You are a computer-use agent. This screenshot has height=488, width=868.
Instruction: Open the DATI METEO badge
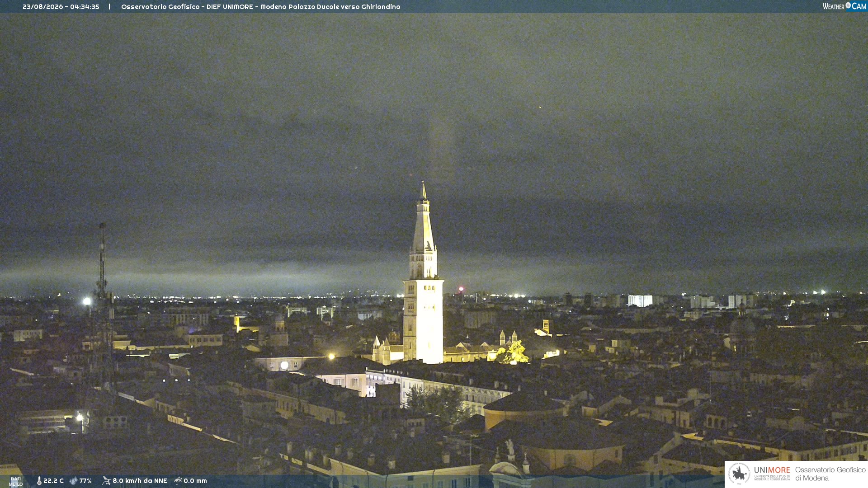[16, 482]
